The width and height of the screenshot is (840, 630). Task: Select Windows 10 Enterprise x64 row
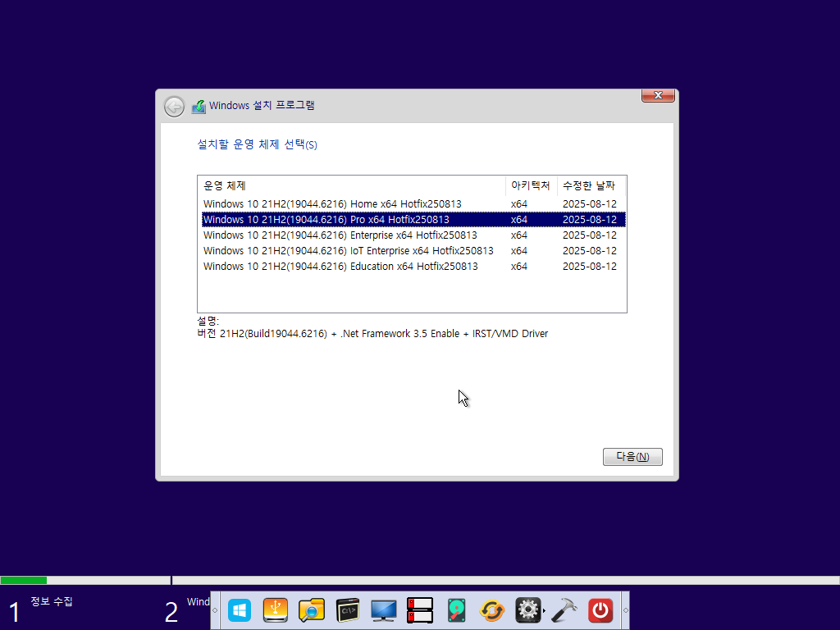413,235
